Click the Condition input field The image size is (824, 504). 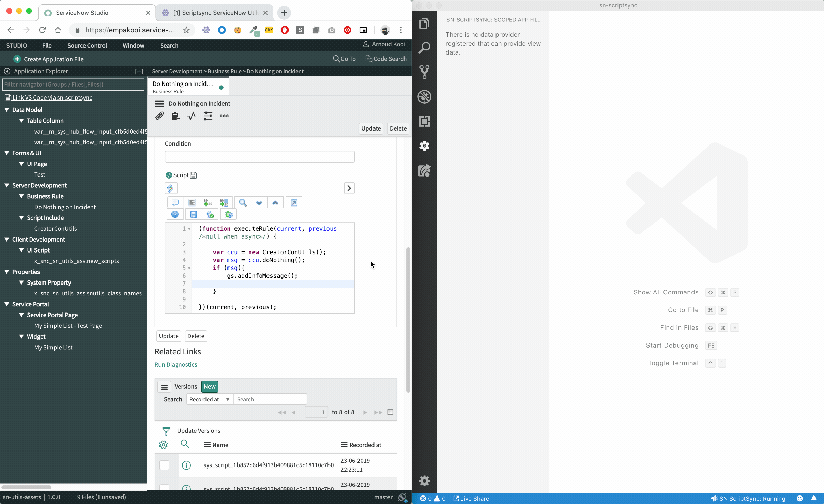pos(260,156)
